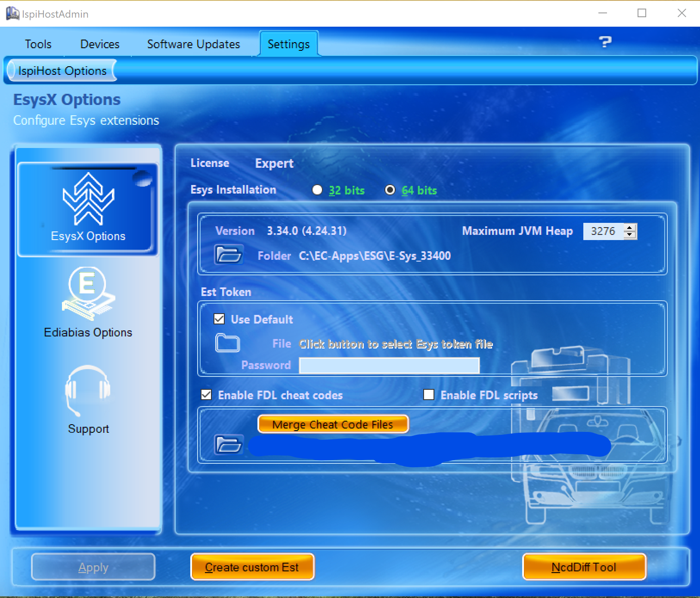The image size is (700, 598).
Task: Select the Settings tab
Action: click(289, 44)
